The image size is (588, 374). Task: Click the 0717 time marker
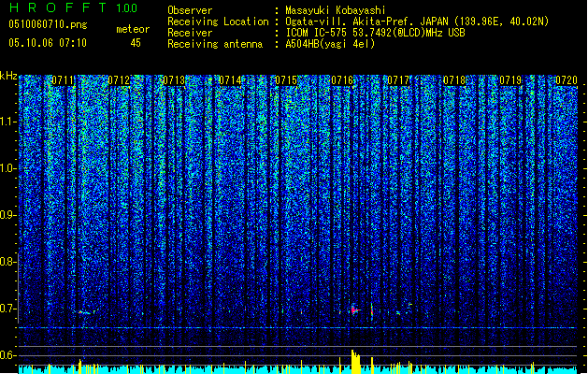tap(398, 80)
